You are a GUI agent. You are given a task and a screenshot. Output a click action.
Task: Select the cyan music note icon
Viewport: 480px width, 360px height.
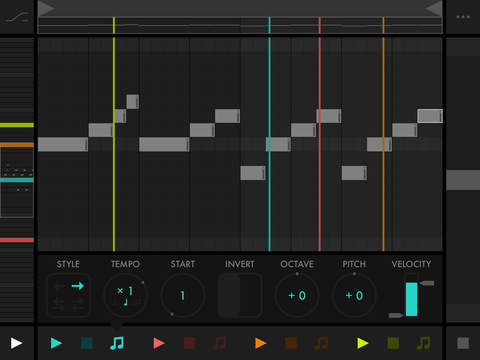pos(117,343)
